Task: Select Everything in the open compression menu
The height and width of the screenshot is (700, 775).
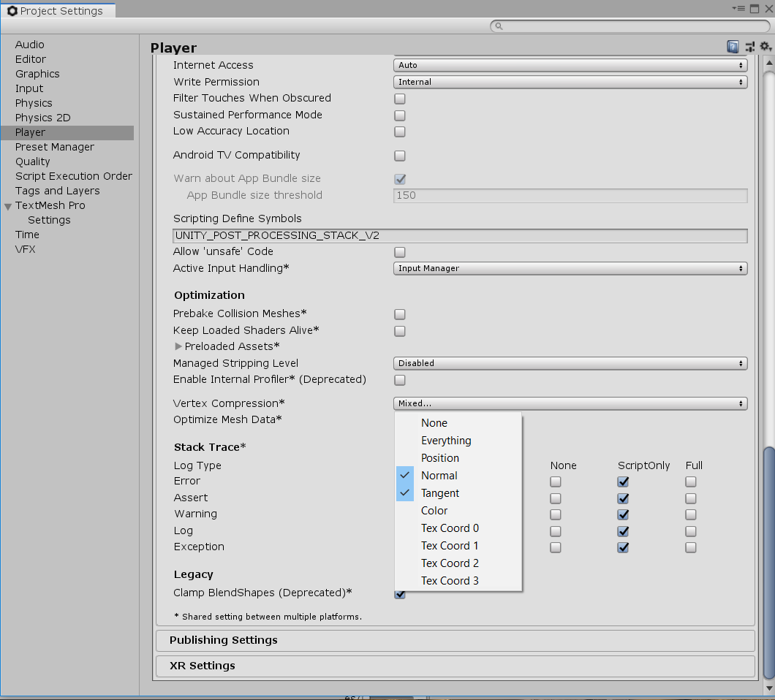Action: (446, 441)
